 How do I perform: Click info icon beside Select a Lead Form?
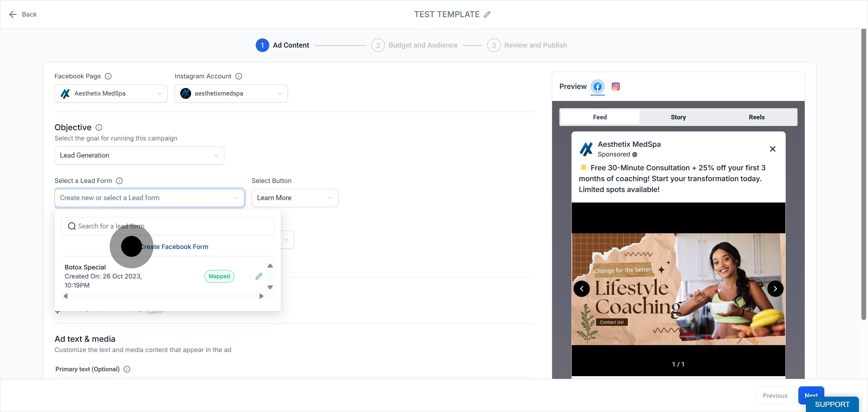coord(119,181)
